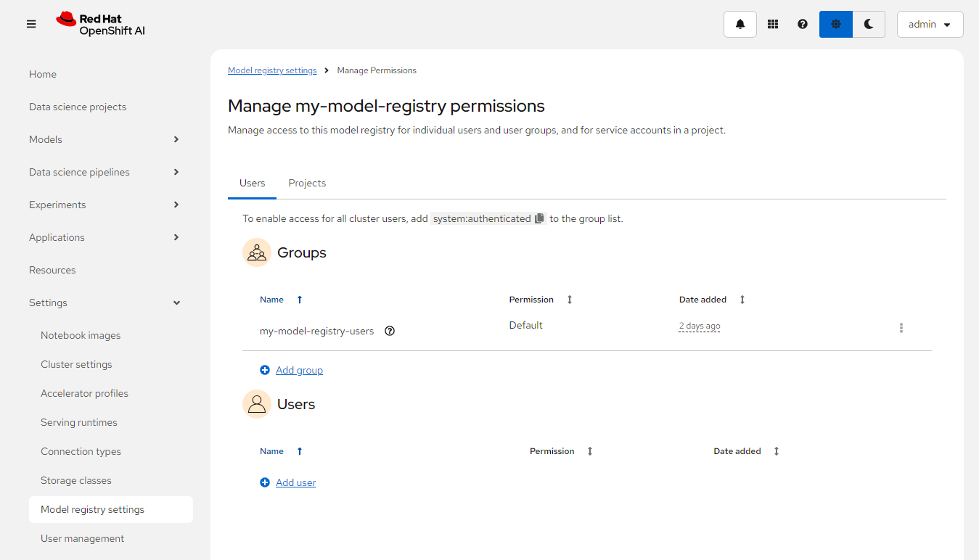Click the Users section icon
Viewport: 979px width, 560px height.
(x=256, y=404)
